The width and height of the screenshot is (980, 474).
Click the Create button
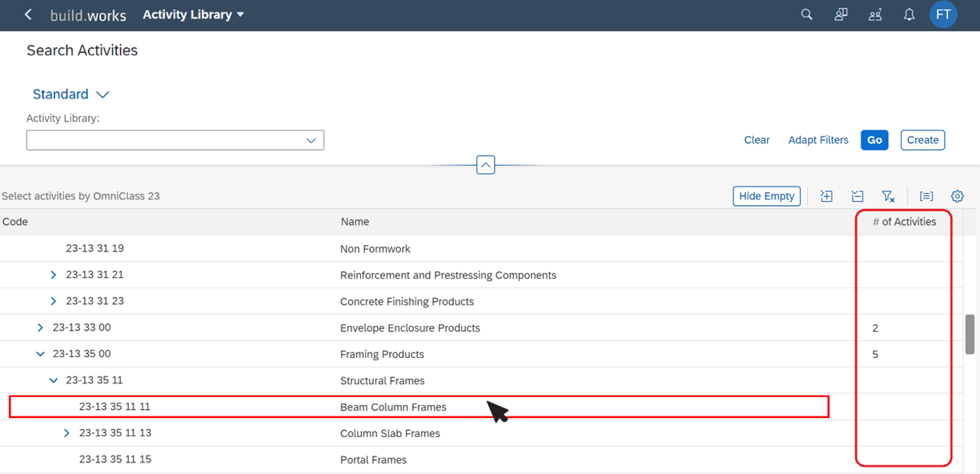(x=922, y=140)
